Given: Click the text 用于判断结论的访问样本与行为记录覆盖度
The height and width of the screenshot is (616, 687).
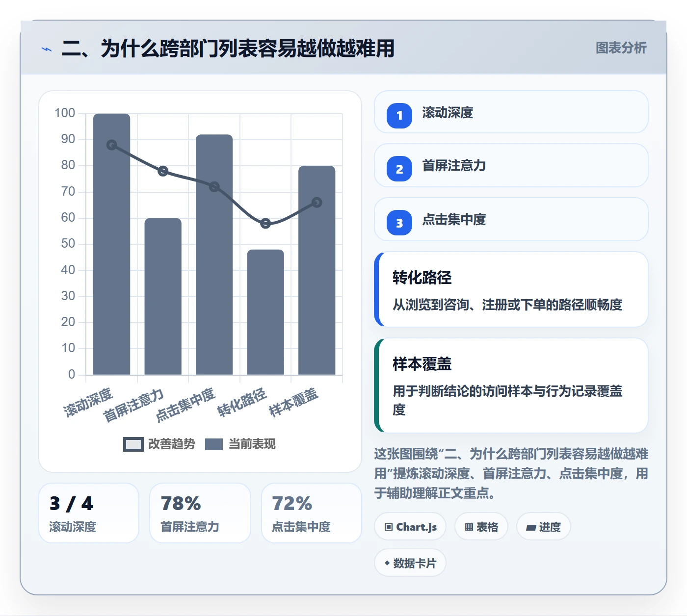Looking at the screenshot, I should coord(507,400).
